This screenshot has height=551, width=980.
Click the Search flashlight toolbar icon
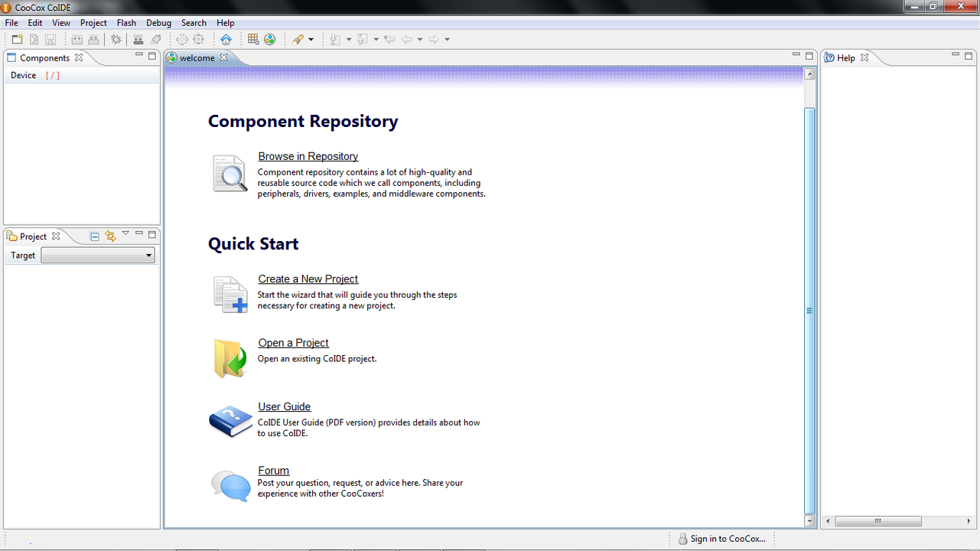(x=298, y=39)
